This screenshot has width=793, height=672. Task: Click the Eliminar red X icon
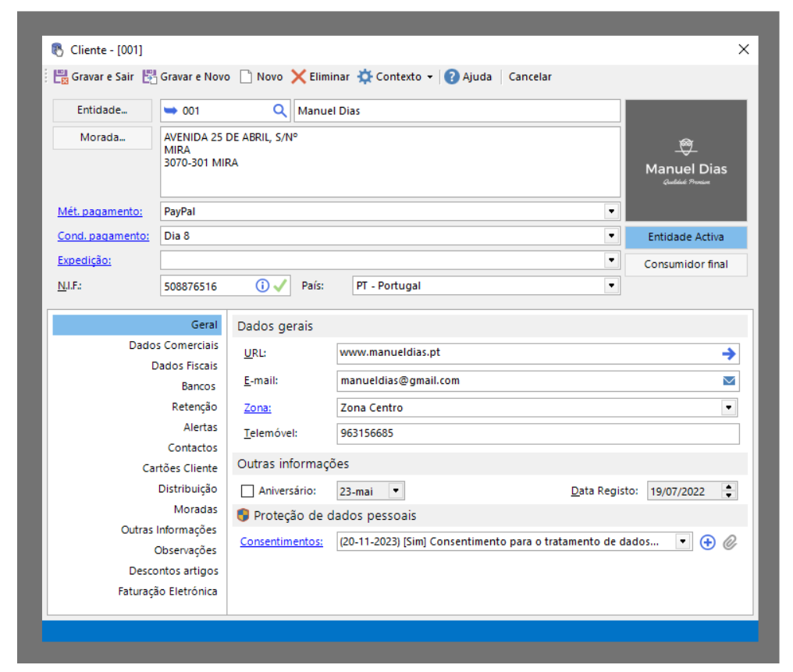[299, 76]
